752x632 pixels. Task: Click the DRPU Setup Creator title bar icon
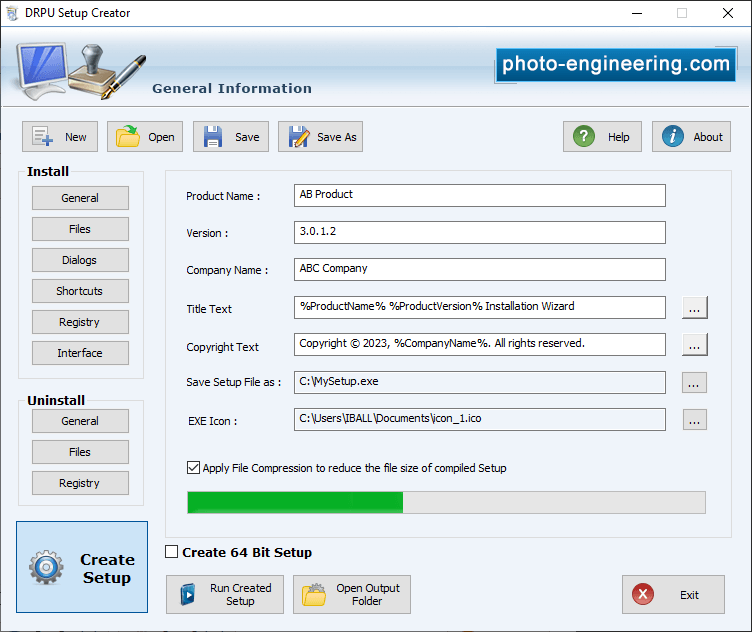[x=12, y=13]
